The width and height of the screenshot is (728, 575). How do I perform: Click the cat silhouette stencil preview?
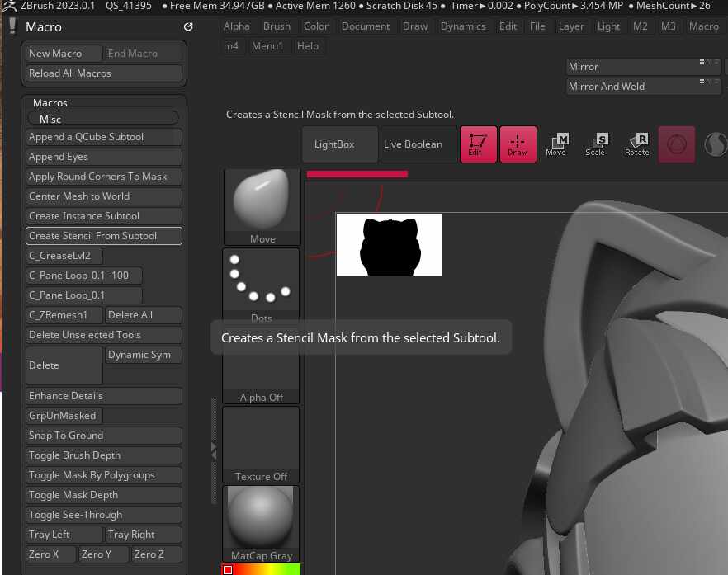tap(390, 244)
